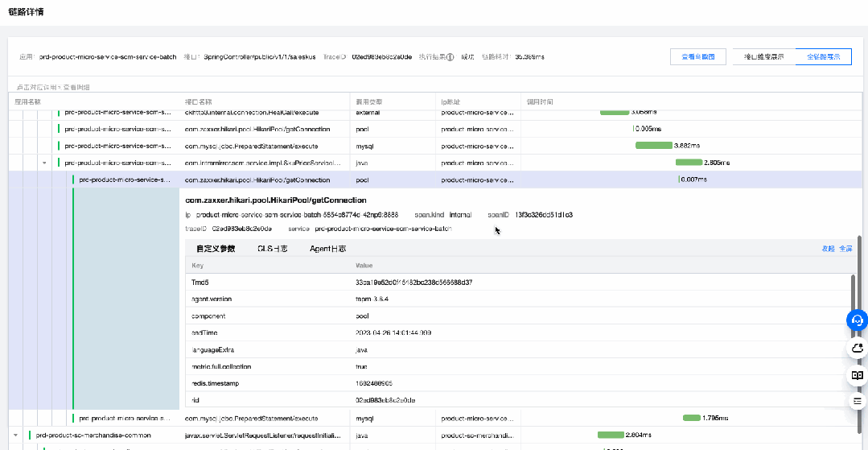Click the cloud assistant floating icon
Screen dimensions: 868x450
click(857, 348)
